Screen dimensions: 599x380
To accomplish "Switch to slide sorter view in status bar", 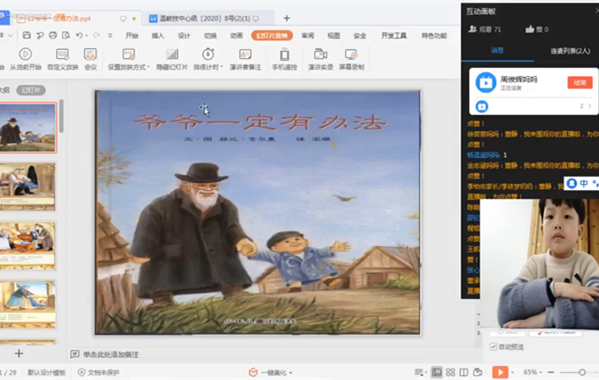I will 450,372.
